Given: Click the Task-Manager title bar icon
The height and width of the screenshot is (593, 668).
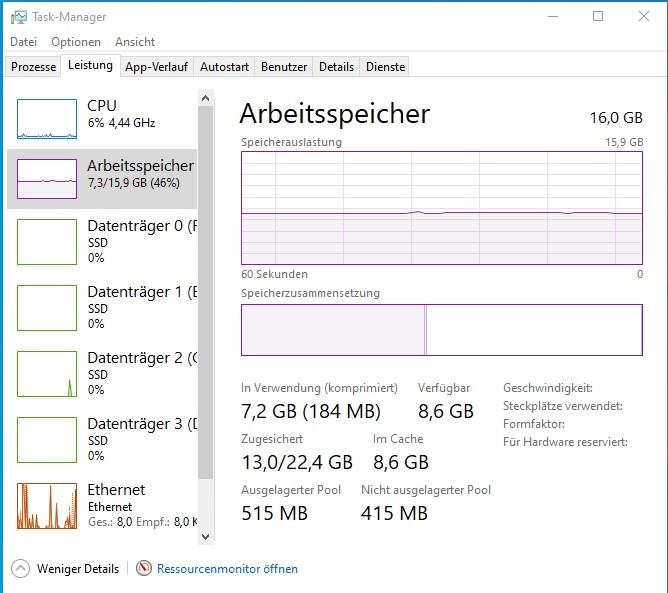Looking at the screenshot, I should [18, 17].
